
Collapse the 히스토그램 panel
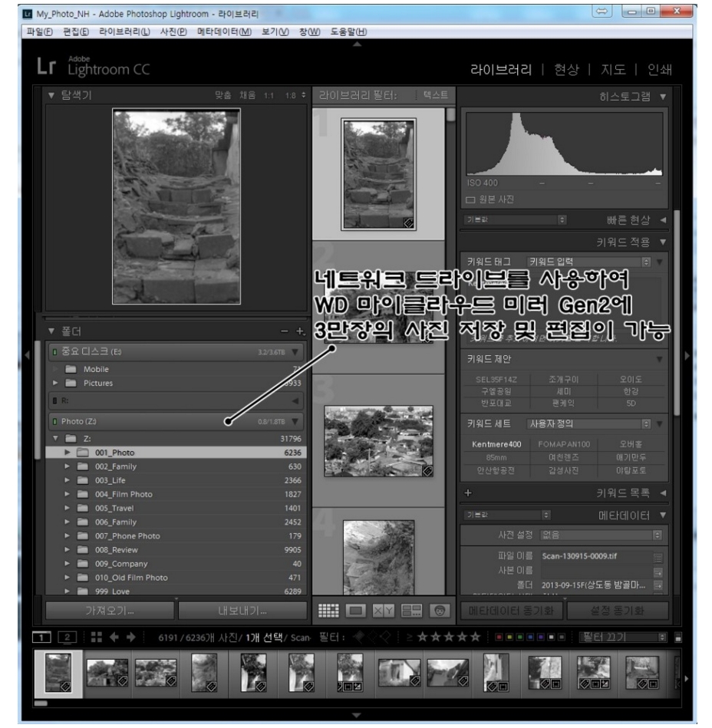[663, 97]
